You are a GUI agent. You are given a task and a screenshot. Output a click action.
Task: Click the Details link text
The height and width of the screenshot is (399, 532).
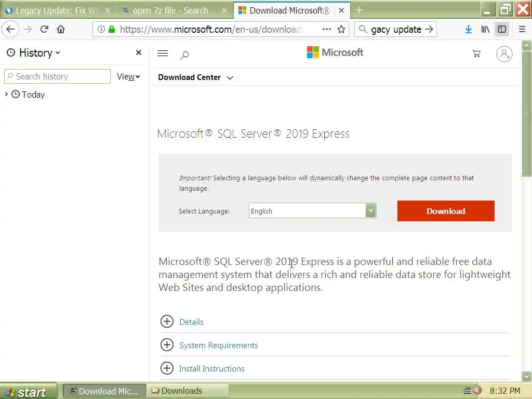tap(191, 322)
